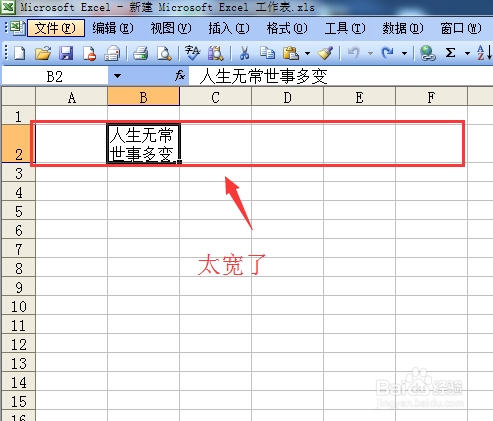Image resolution: width=493 pixels, height=421 pixels.
Task: Copy selection with the Copy icon
Action: coord(267,53)
